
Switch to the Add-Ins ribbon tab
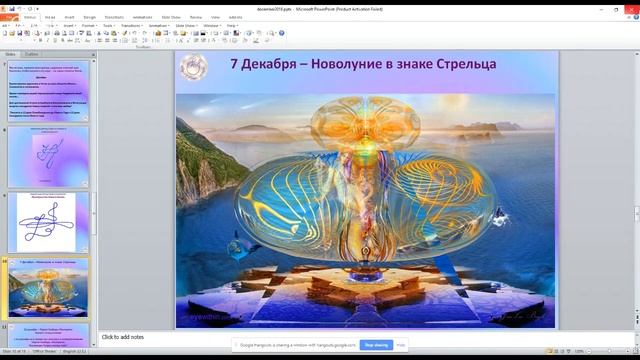tap(236, 18)
